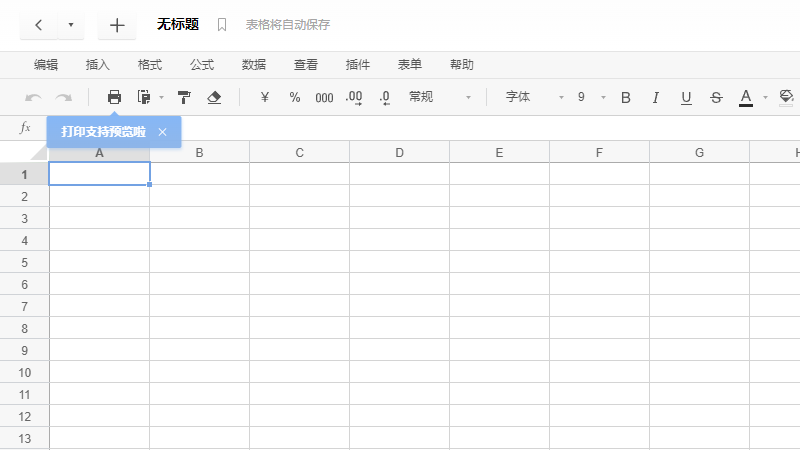Select the format painter tool
800x450 pixels.
tap(183, 97)
